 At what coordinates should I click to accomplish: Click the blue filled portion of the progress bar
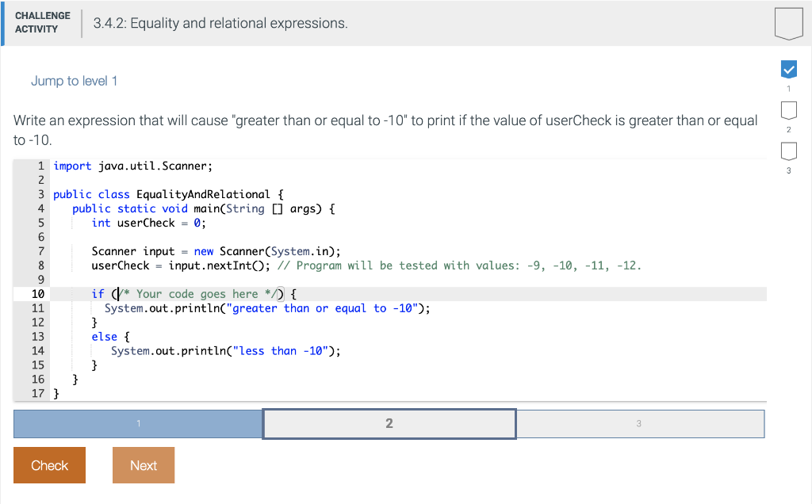coord(137,423)
